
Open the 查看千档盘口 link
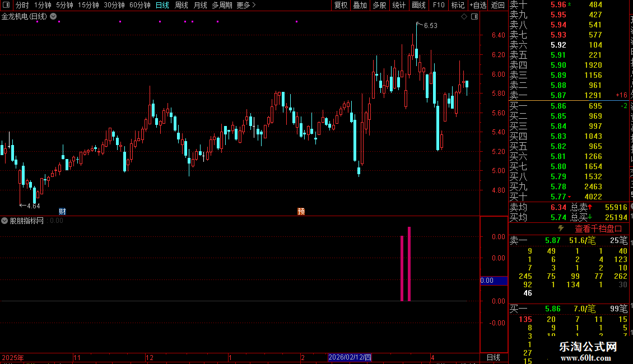(598, 229)
